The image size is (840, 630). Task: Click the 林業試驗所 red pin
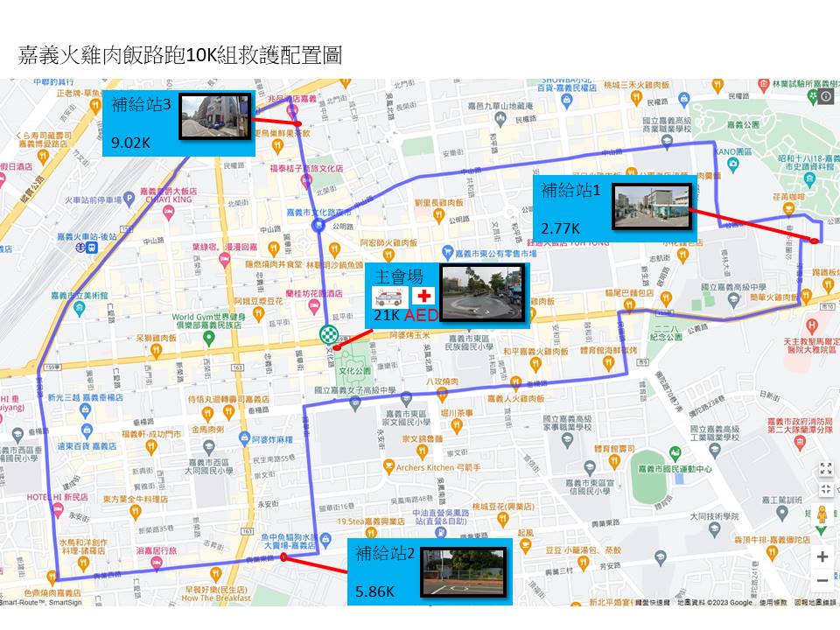764,84
